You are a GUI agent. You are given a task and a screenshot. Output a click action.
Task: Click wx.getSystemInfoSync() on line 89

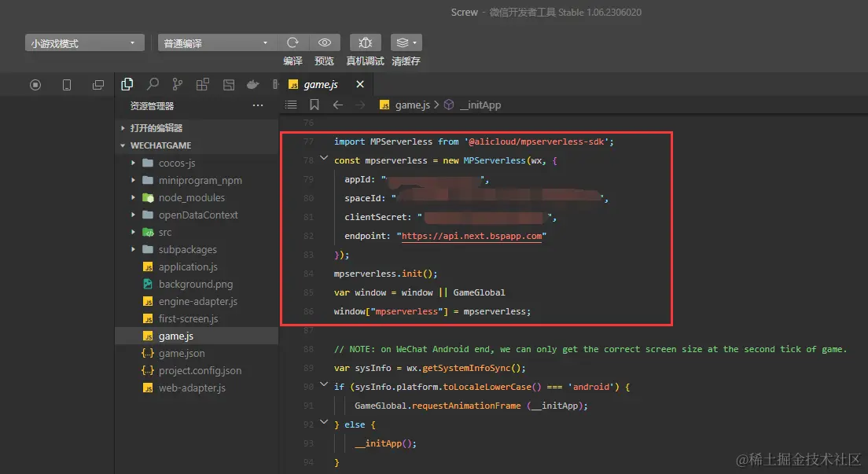click(465, 368)
